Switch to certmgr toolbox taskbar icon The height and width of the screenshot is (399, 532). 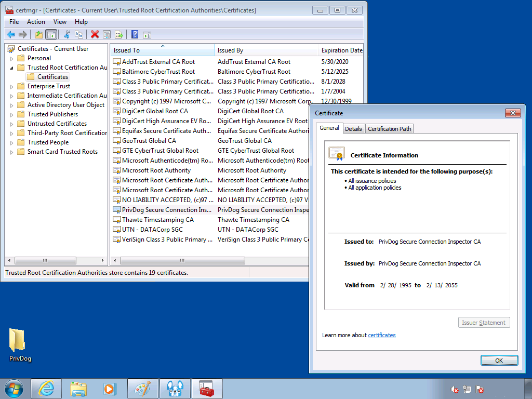click(x=207, y=389)
